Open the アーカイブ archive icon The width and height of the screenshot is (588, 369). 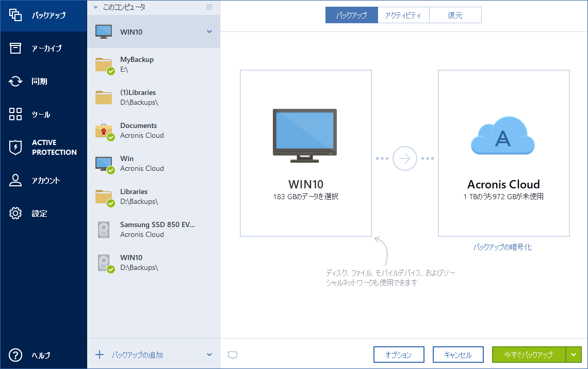click(x=15, y=48)
